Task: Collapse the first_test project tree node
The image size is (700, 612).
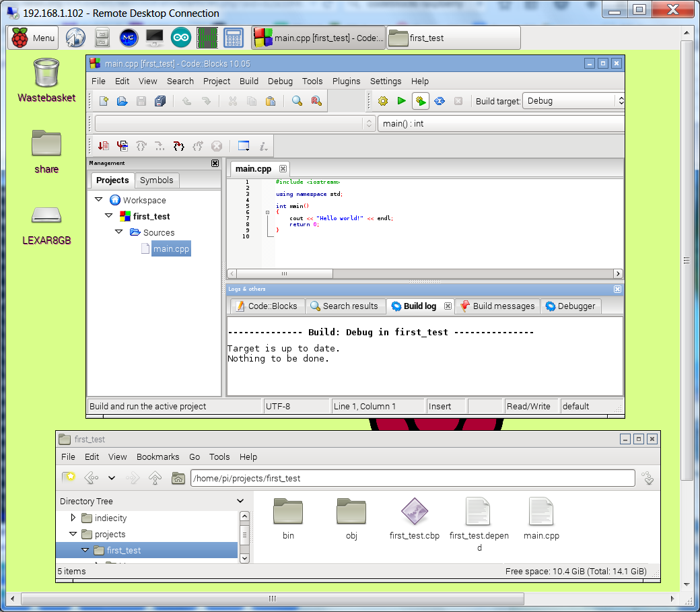Action: pos(109,216)
